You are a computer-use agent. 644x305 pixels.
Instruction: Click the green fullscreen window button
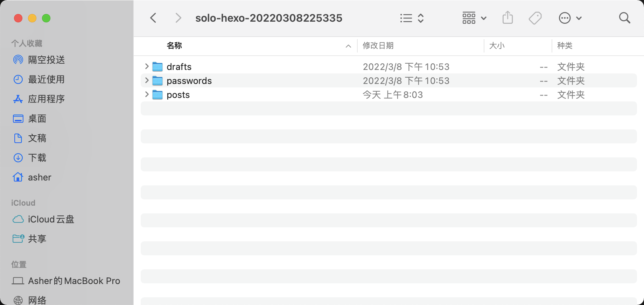point(46,18)
